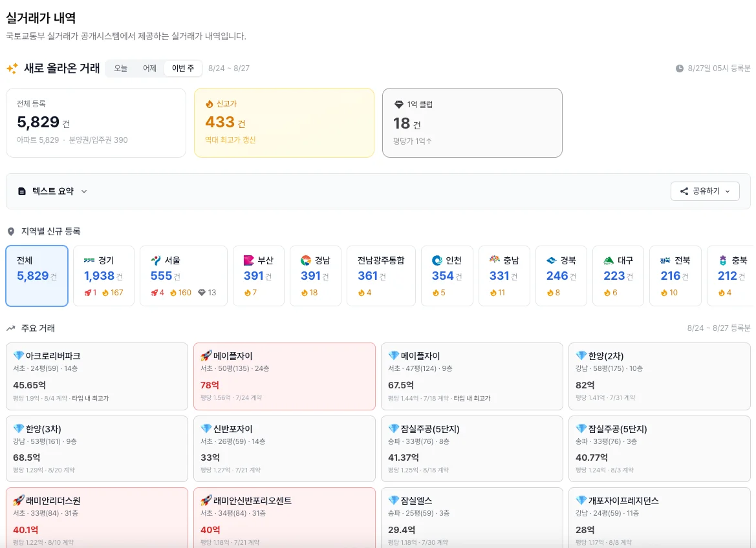This screenshot has width=756, height=548.
Task: Click the gem icon on the 개포자이프레지던스 card
Action: click(x=581, y=500)
